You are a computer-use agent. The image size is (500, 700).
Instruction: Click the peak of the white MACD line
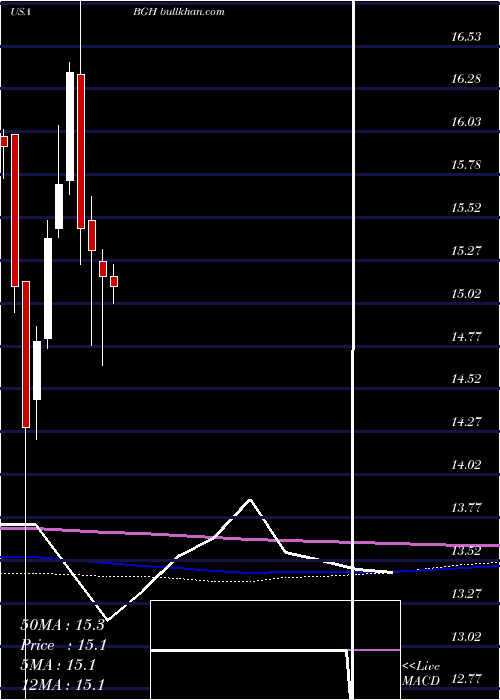(x=250, y=500)
